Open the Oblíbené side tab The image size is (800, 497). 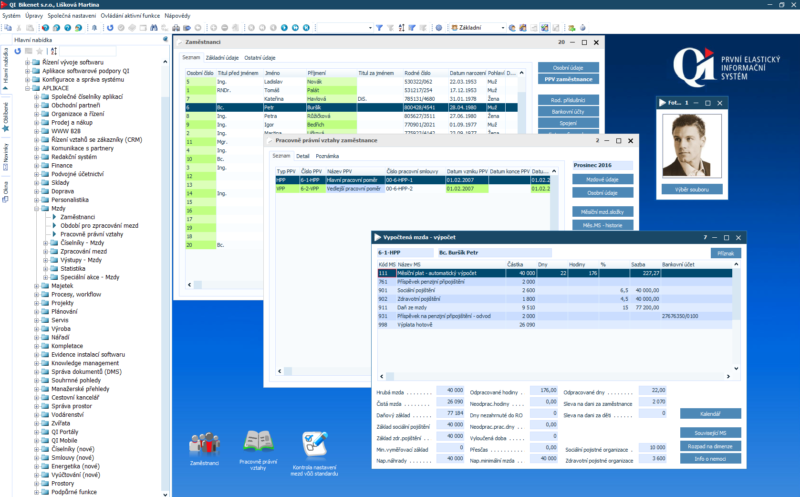point(5,111)
